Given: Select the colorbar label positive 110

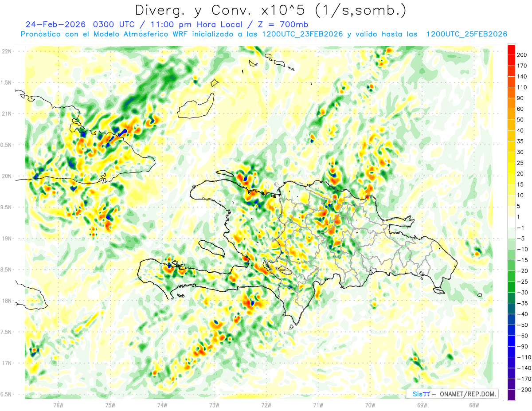Looking at the screenshot, I should click(x=523, y=87).
